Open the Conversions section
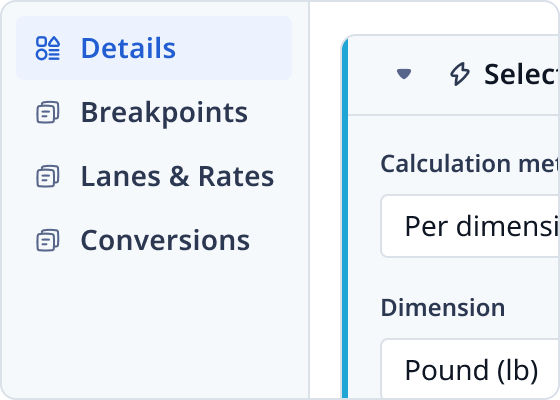Viewport: 560px width, 400px height. tap(165, 240)
